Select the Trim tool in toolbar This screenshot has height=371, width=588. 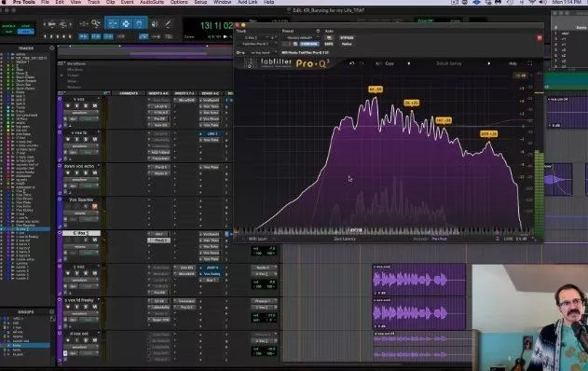point(113,23)
